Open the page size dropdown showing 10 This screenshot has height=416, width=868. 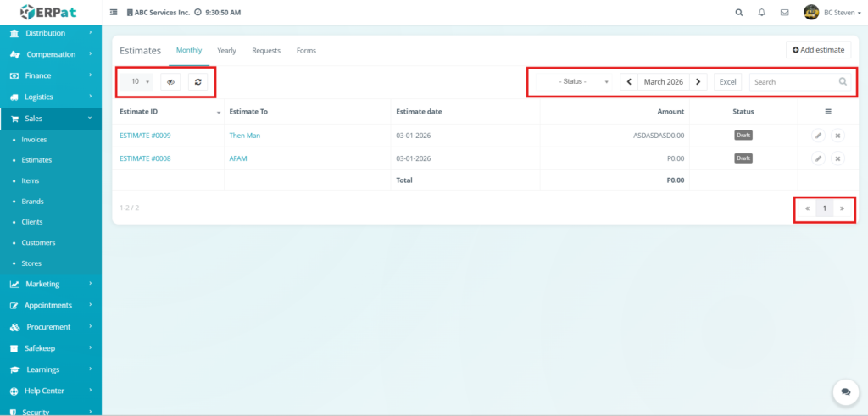(x=140, y=82)
